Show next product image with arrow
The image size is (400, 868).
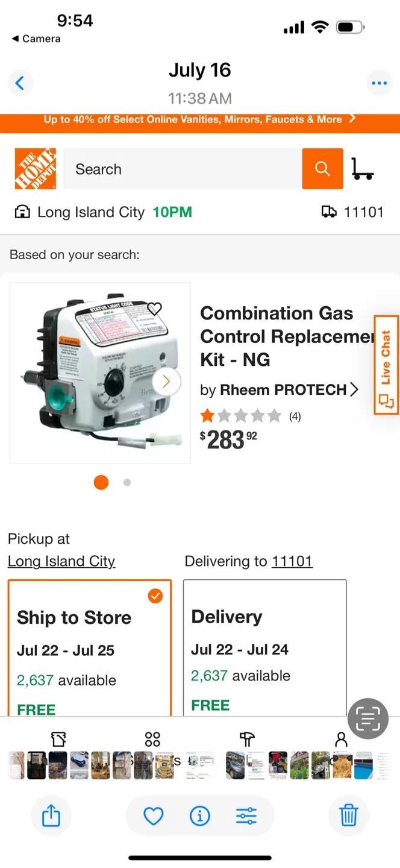tap(167, 382)
